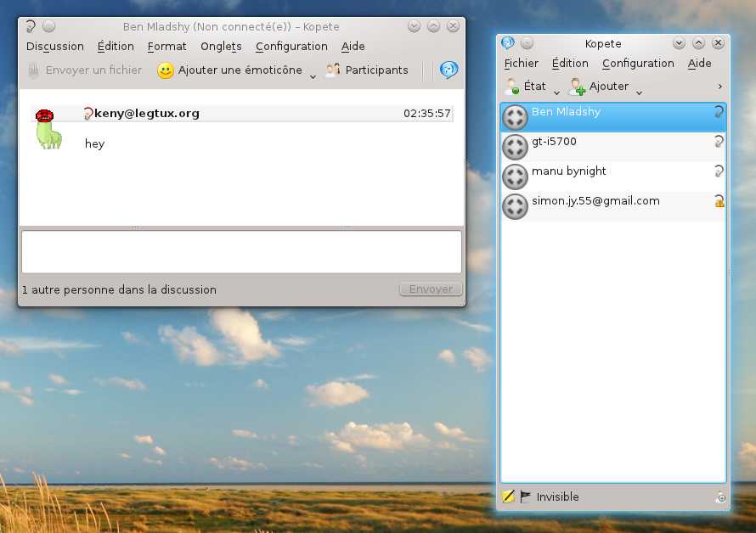Click the smiley 'Ajouter une émoticône' icon

tap(166, 70)
